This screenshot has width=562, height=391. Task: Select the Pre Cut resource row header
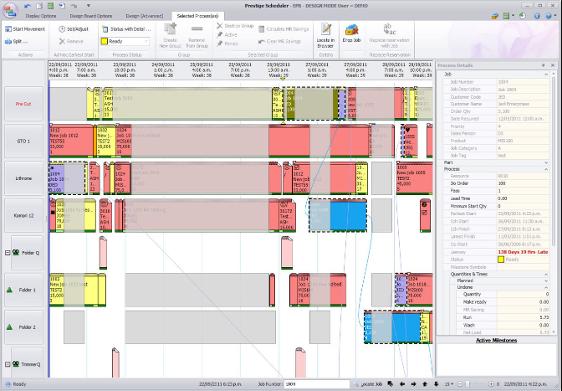tap(24, 104)
